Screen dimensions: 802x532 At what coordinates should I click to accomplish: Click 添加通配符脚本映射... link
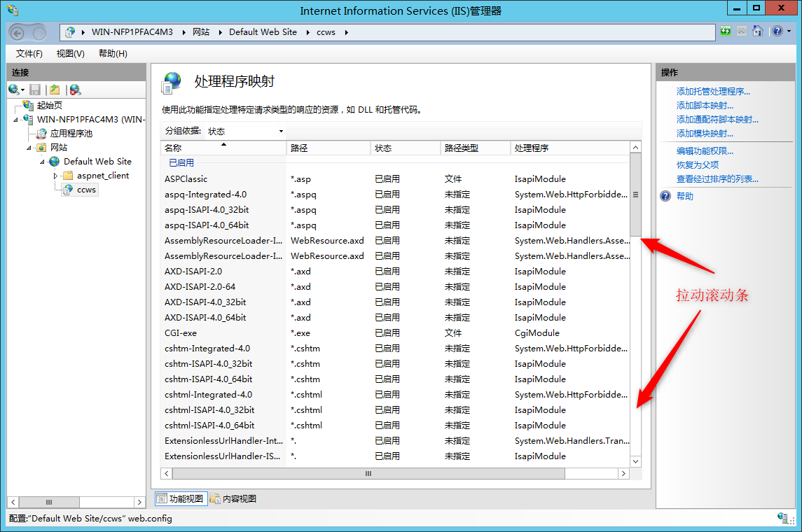pos(717,120)
